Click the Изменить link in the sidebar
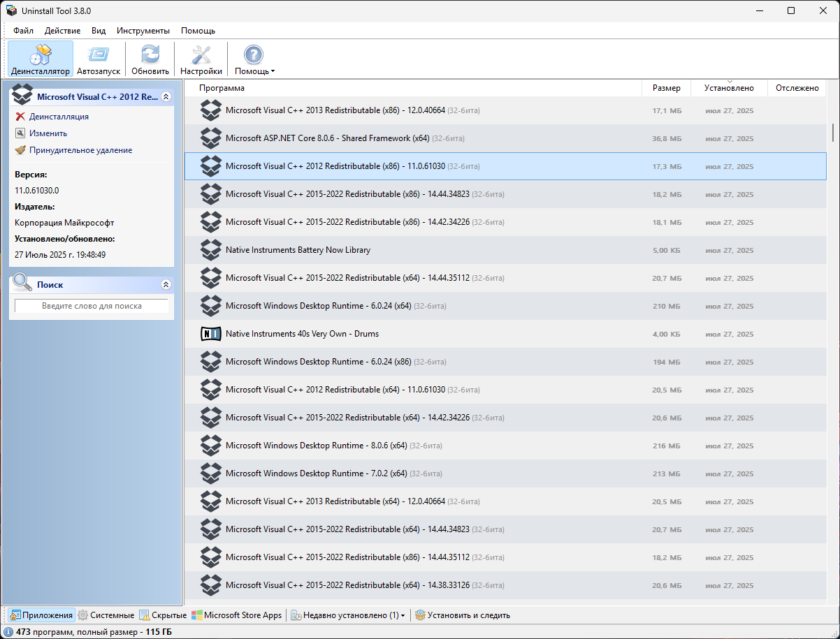Screen dimensions: 840x639 48,133
